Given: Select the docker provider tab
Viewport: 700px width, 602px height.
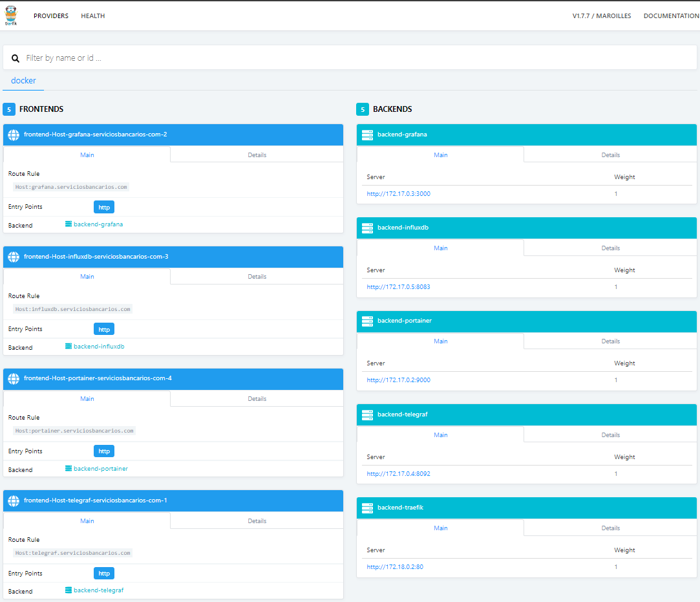Looking at the screenshot, I should click(x=23, y=81).
